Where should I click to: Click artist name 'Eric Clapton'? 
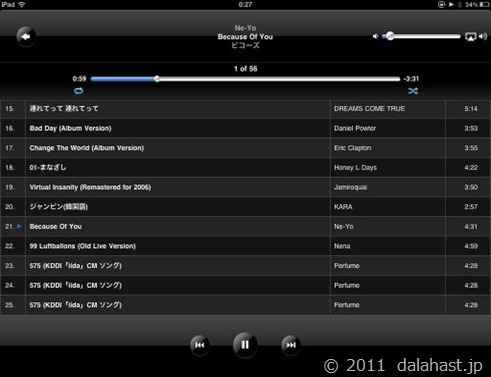[x=352, y=148]
